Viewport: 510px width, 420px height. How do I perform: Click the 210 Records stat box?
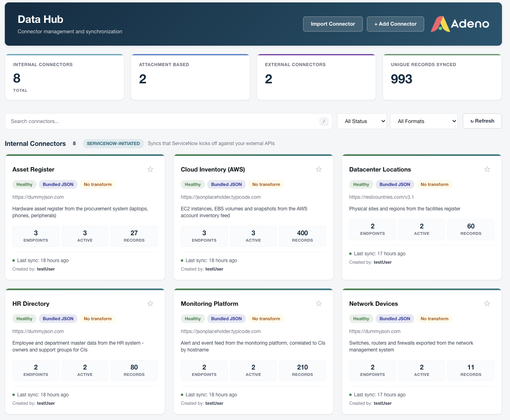coord(302,370)
